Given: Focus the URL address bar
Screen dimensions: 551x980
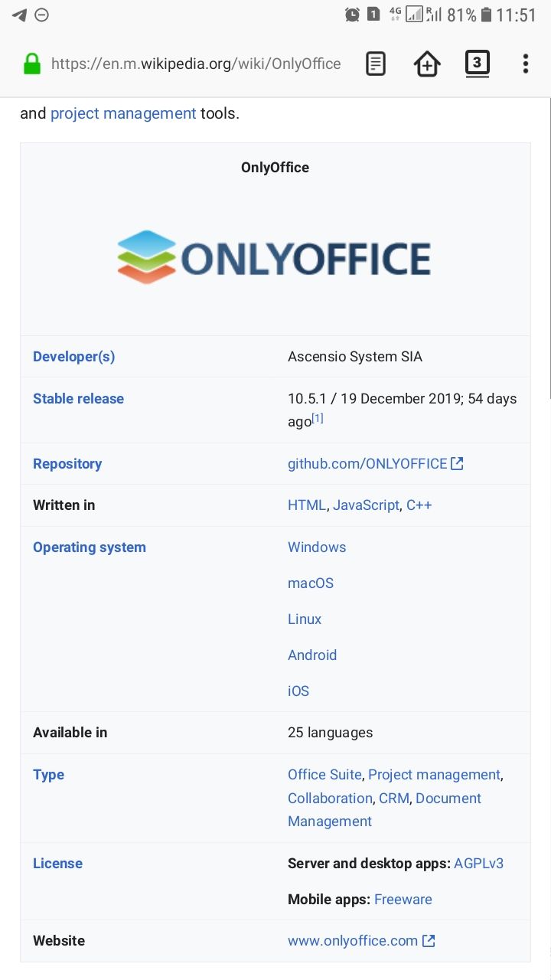Looking at the screenshot, I should (196, 64).
